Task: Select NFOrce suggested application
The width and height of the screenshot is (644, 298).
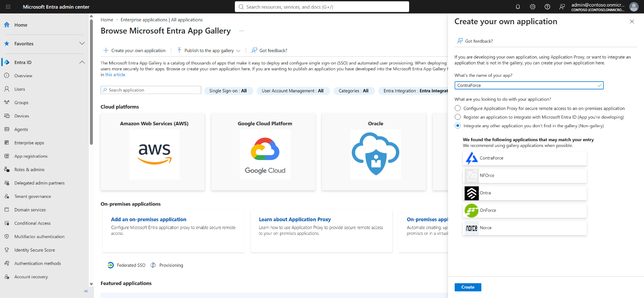Action: tap(525, 176)
